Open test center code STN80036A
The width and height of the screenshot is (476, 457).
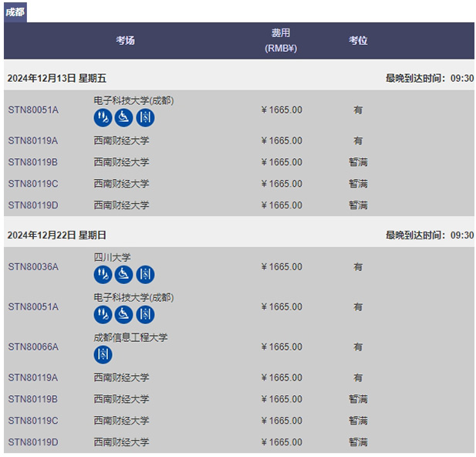pos(33,267)
